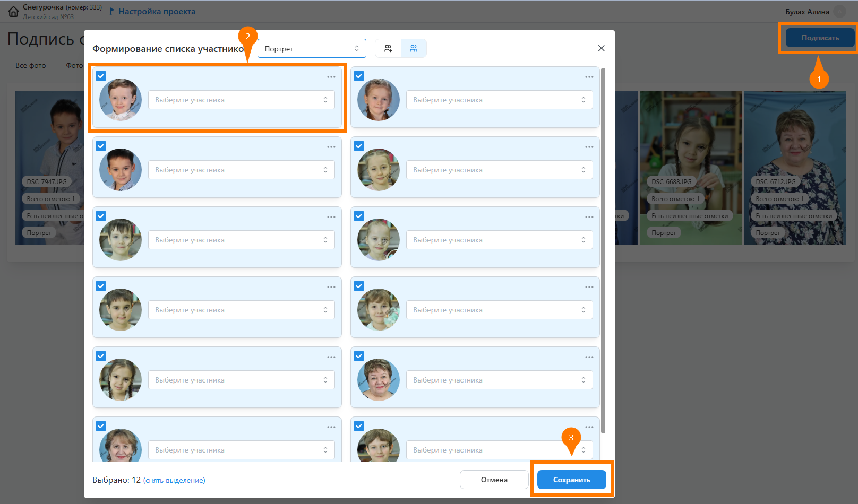Click the home icon near Снегурочка
This screenshot has height=504, width=858.
[13, 12]
